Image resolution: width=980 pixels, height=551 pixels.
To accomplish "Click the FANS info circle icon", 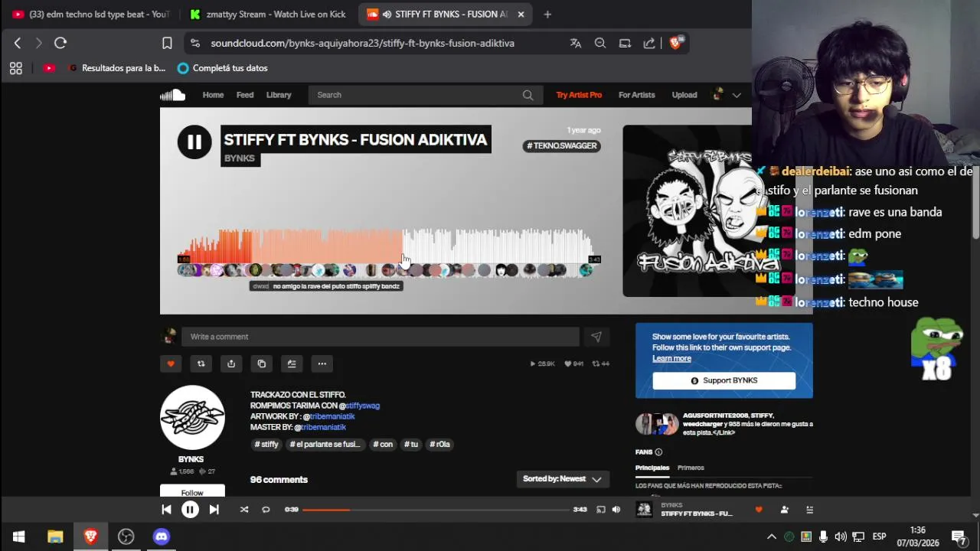I will pyautogui.click(x=658, y=452).
